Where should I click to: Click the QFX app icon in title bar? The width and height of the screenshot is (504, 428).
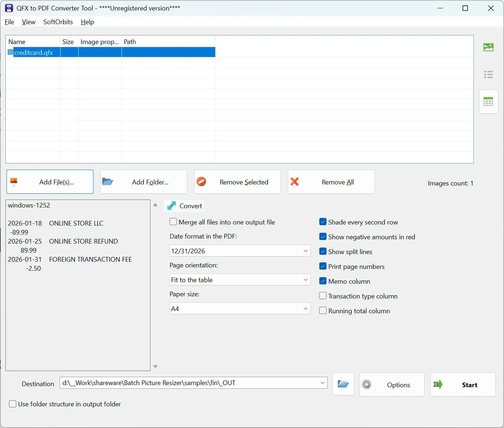pos(9,8)
